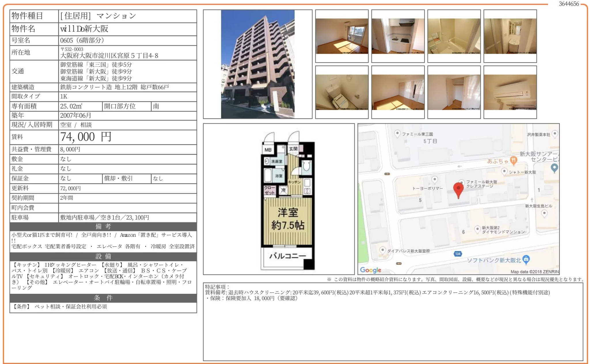592x364 pixels.
Task: Open the kitchen photo thumbnail
Action: pos(398,36)
